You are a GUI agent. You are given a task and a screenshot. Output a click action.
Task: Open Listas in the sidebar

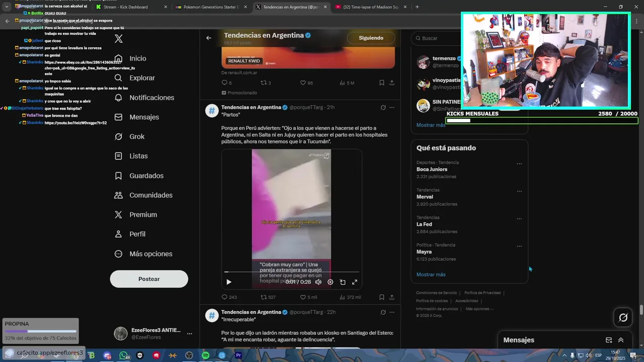[131, 156]
